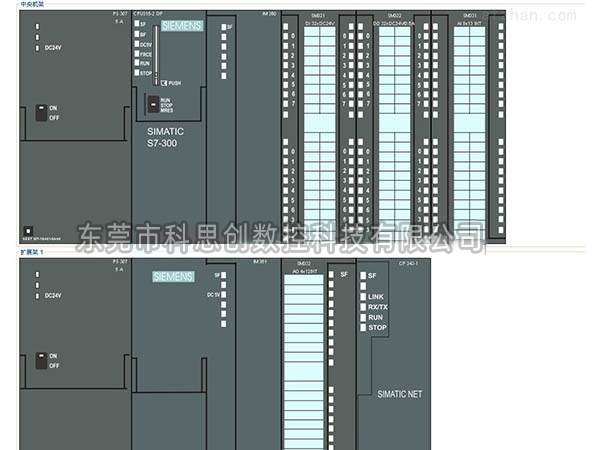The image size is (600, 450).
Task: Click the 扩展架 1 rack heading
Action: click(x=32, y=253)
